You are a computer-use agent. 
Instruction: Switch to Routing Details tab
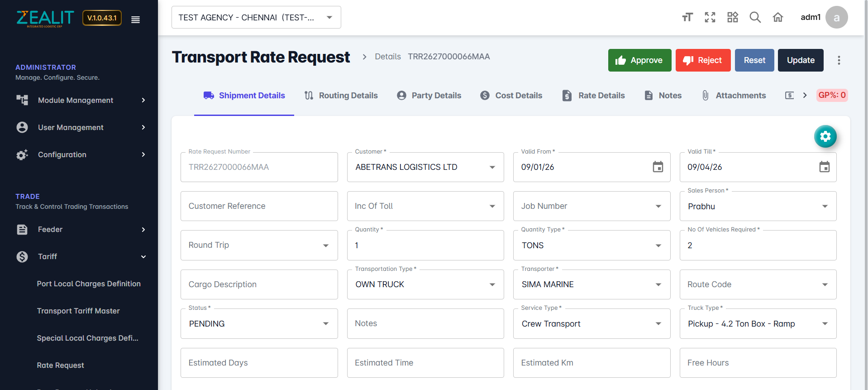pyautogui.click(x=341, y=96)
